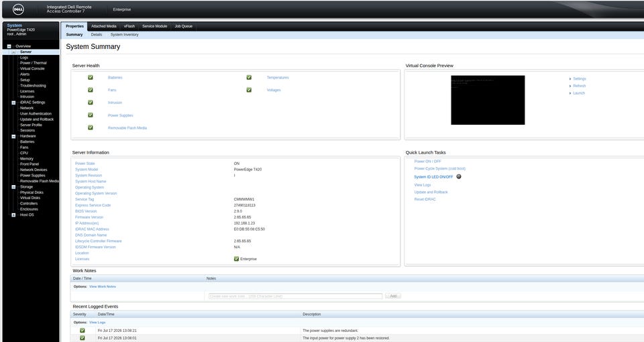Open Controllers under Storage
644x342 pixels.
tap(29, 203)
